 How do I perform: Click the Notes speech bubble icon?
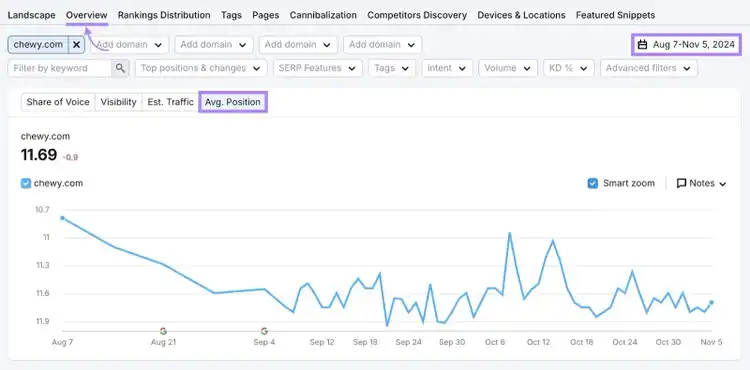682,184
